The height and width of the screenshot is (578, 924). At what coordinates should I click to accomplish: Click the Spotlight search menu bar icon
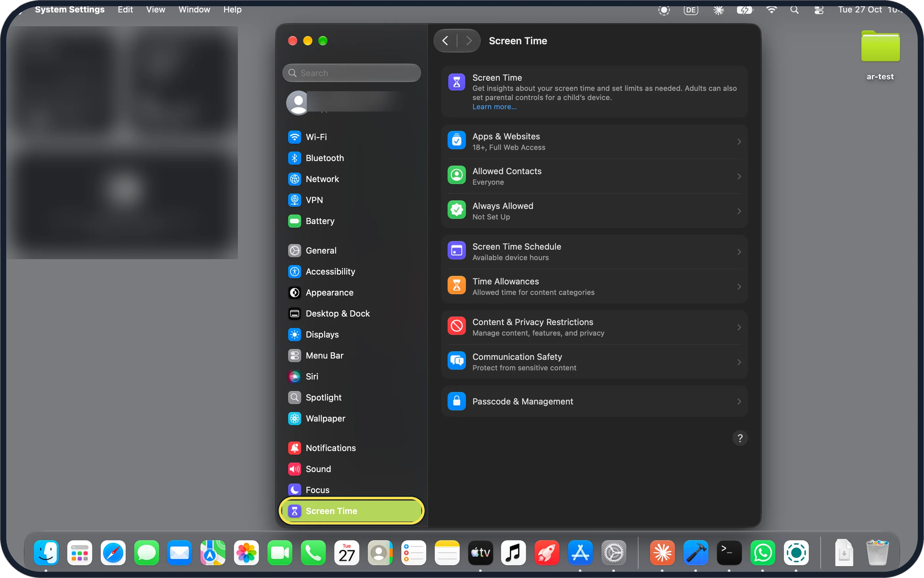coord(794,10)
